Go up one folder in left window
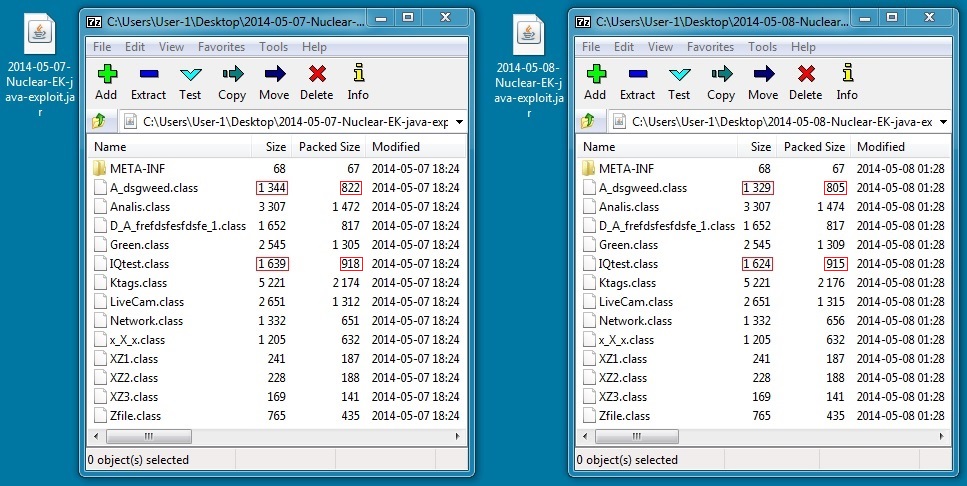967x486 pixels. [99, 121]
